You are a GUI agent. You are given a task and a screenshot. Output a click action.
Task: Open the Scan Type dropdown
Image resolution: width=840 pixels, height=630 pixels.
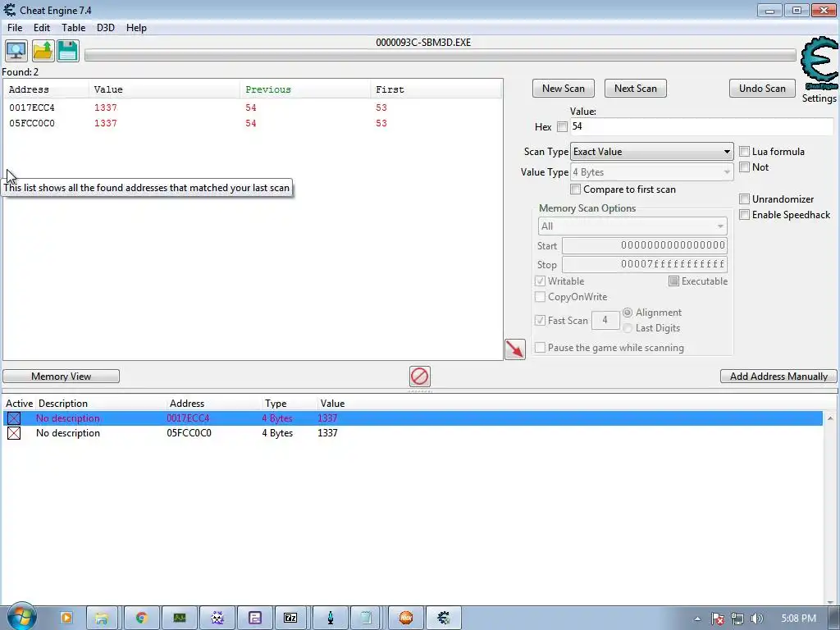click(x=651, y=152)
